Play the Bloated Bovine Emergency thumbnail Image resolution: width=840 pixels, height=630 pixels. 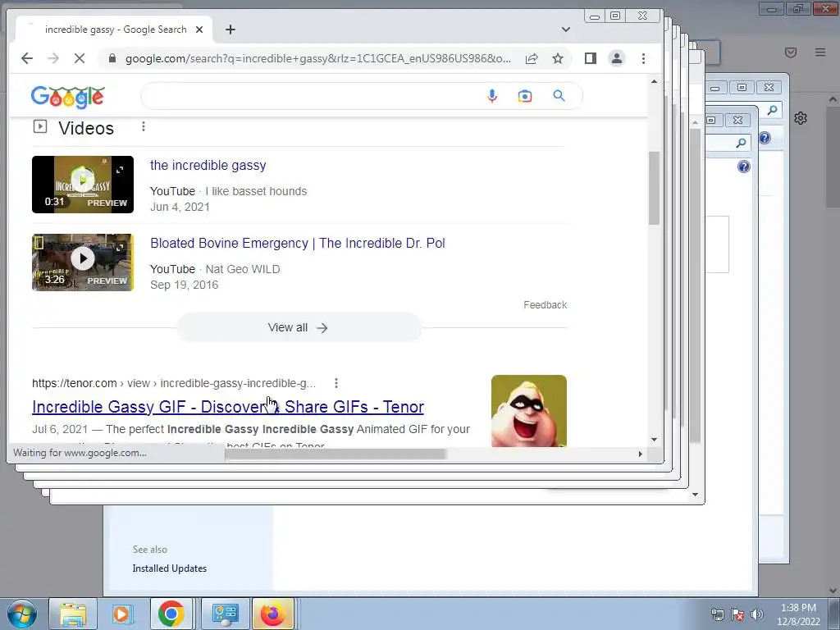click(83, 262)
